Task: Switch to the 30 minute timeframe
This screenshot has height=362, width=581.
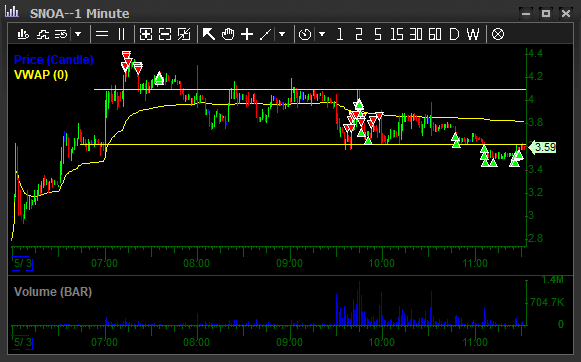Action: click(x=416, y=34)
